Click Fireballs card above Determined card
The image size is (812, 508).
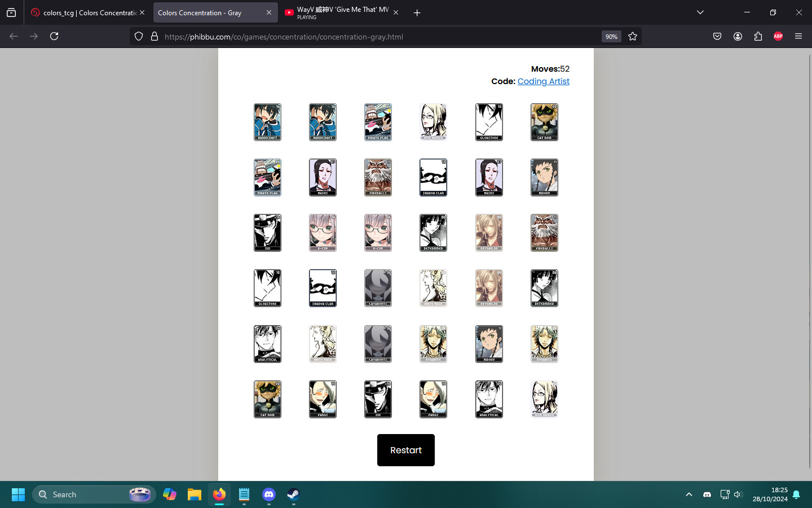[x=544, y=233]
